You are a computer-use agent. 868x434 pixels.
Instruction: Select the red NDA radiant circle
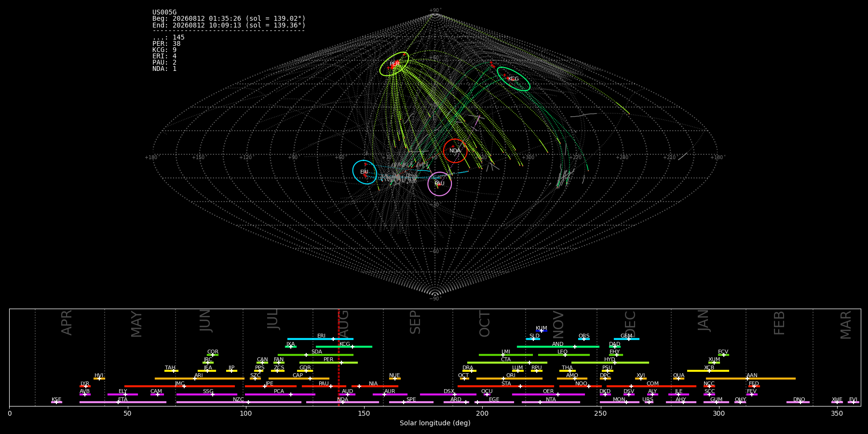tap(455, 151)
